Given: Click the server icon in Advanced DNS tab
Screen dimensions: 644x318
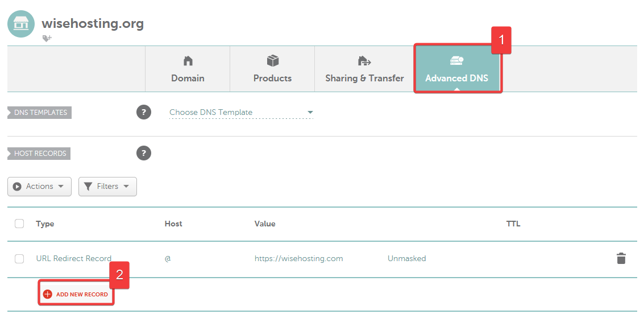Looking at the screenshot, I should [456, 61].
